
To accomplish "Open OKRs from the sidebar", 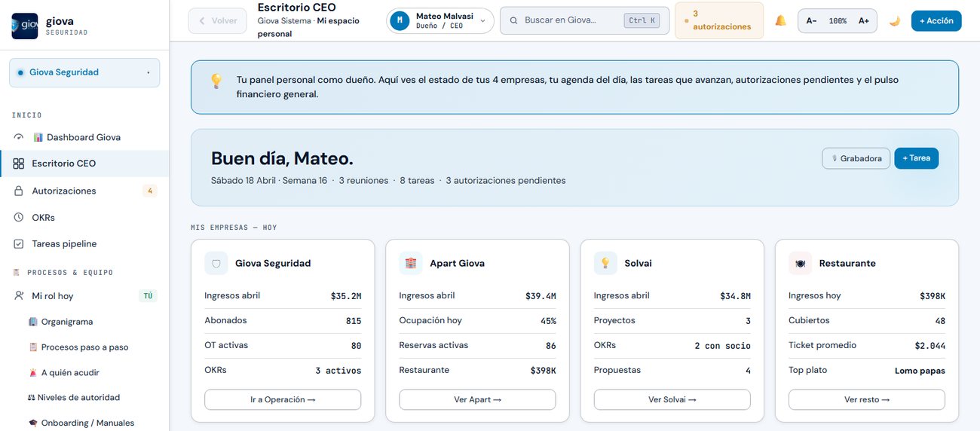I will 84,218.
